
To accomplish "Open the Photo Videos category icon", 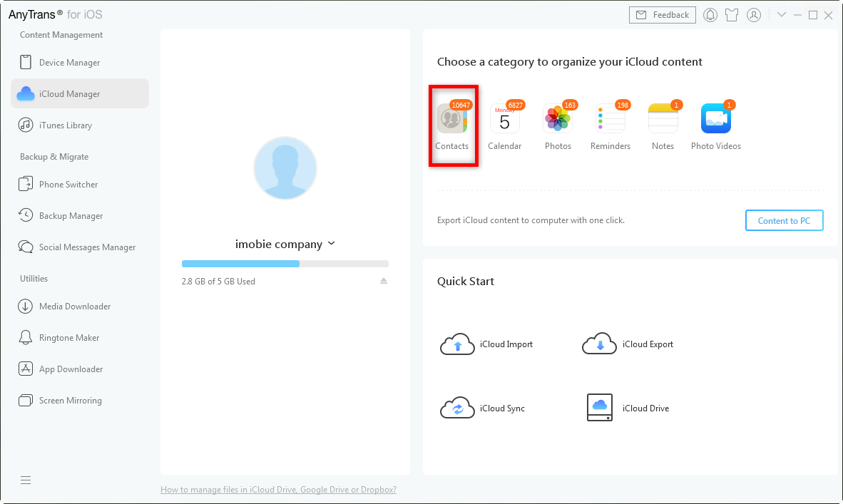I will pos(715,118).
